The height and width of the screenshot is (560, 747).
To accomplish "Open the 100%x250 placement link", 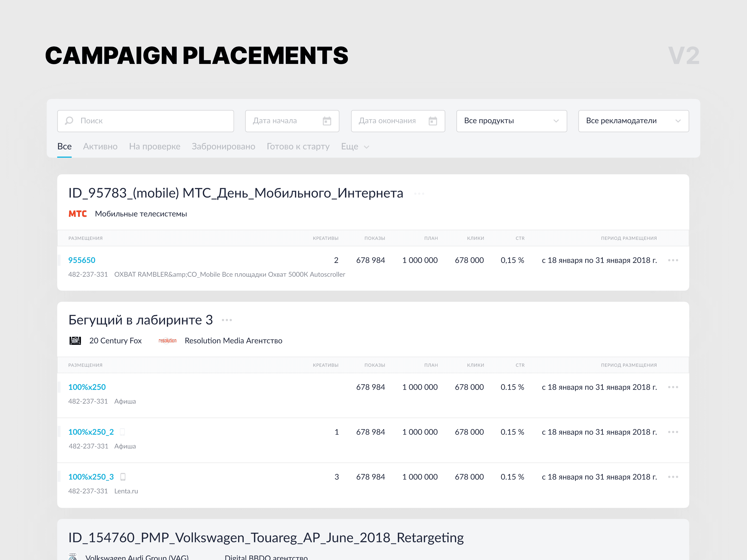I will [x=87, y=387].
